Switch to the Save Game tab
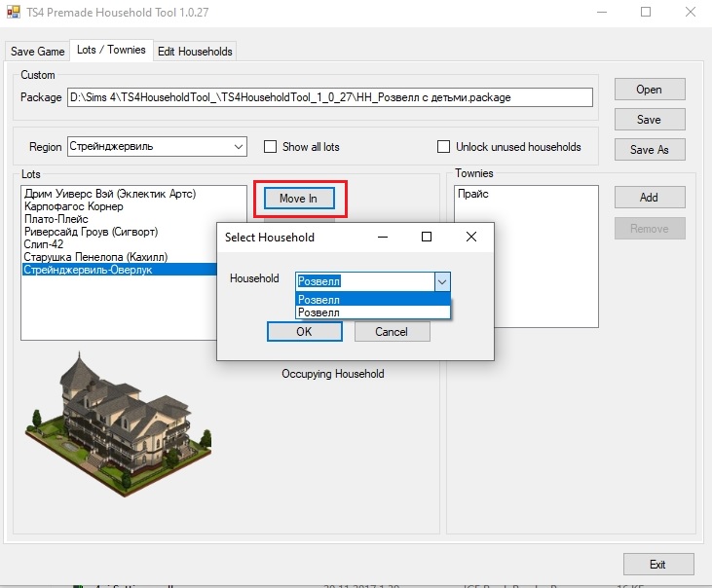 (x=38, y=51)
